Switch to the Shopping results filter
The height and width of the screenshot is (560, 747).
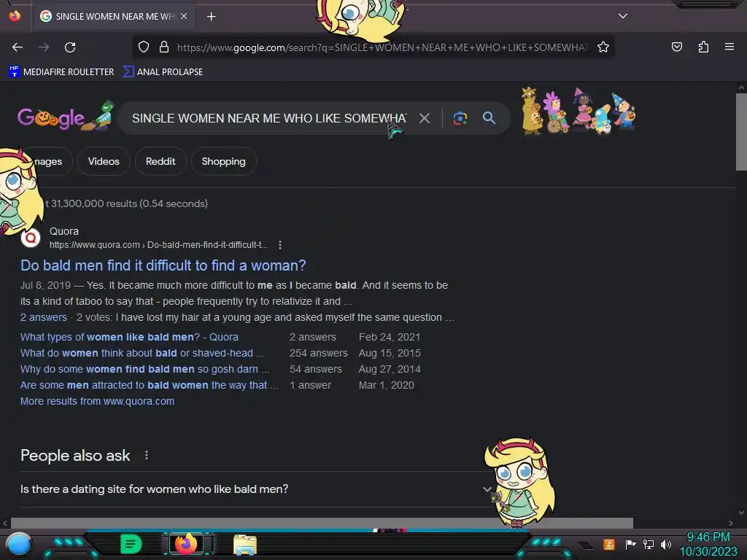(223, 161)
